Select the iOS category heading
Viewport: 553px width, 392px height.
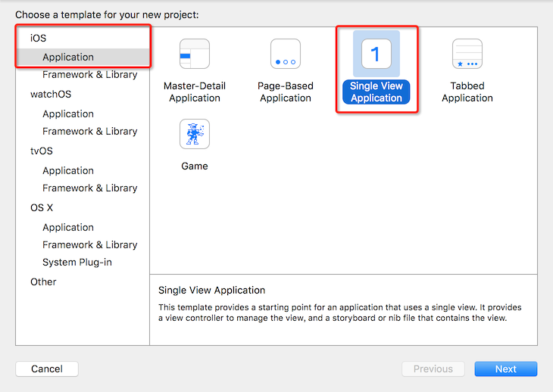tap(38, 38)
